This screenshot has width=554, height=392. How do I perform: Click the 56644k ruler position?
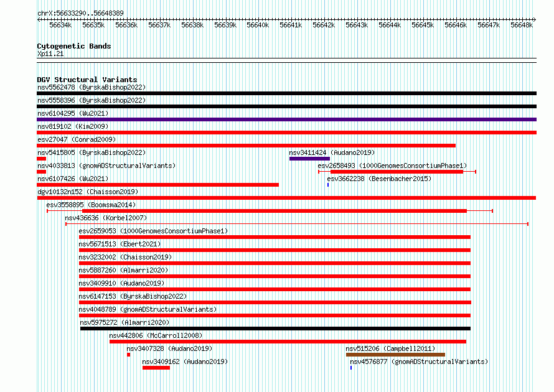tap(390, 25)
